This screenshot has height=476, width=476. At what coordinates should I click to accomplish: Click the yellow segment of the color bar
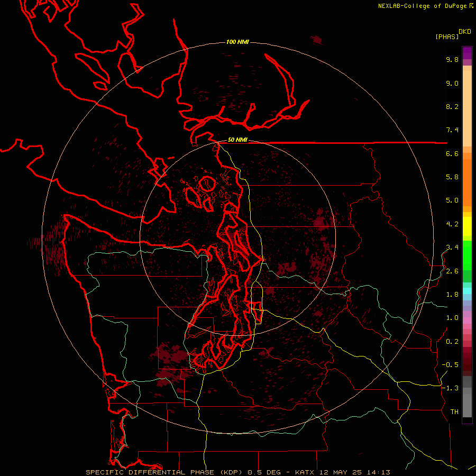(x=467, y=226)
